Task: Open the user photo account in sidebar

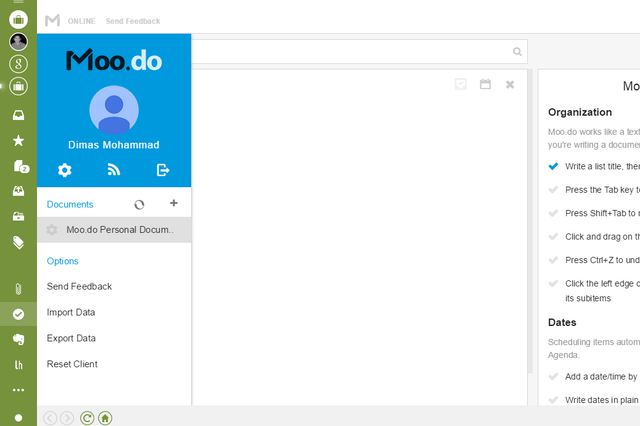Action: click(18, 42)
